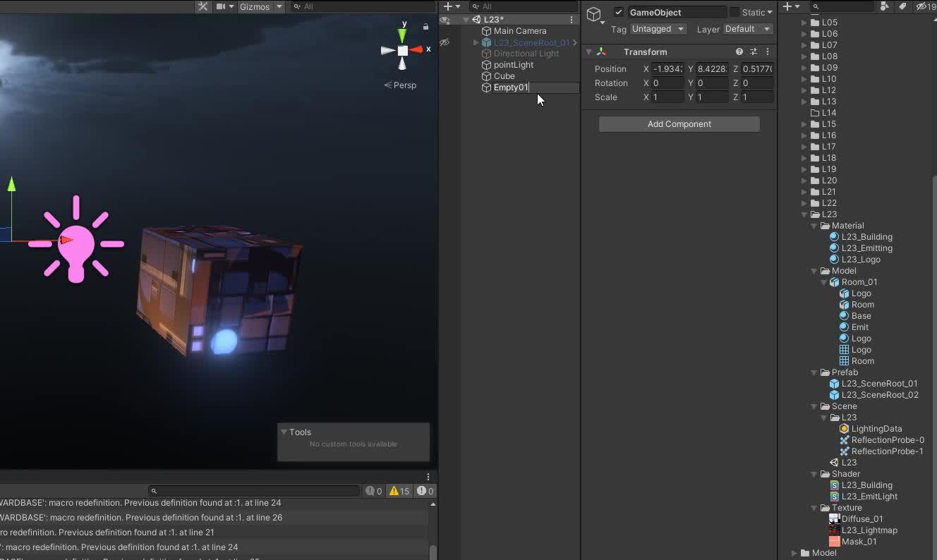Open the Untagged tag dropdown
Viewport: 937px width, 560px height.
[658, 29]
